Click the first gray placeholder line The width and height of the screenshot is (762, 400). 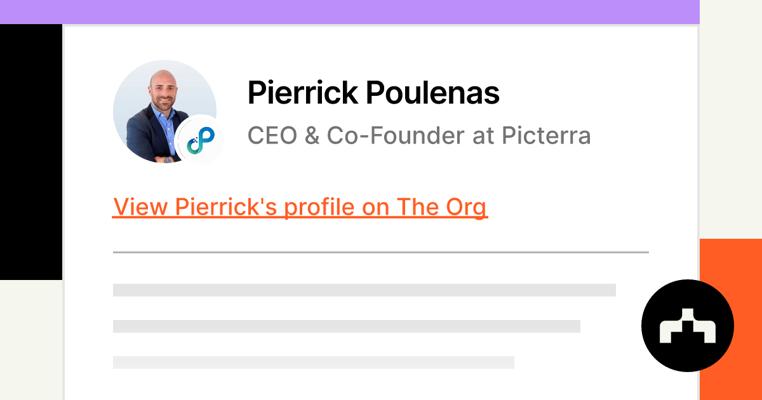(364, 290)
